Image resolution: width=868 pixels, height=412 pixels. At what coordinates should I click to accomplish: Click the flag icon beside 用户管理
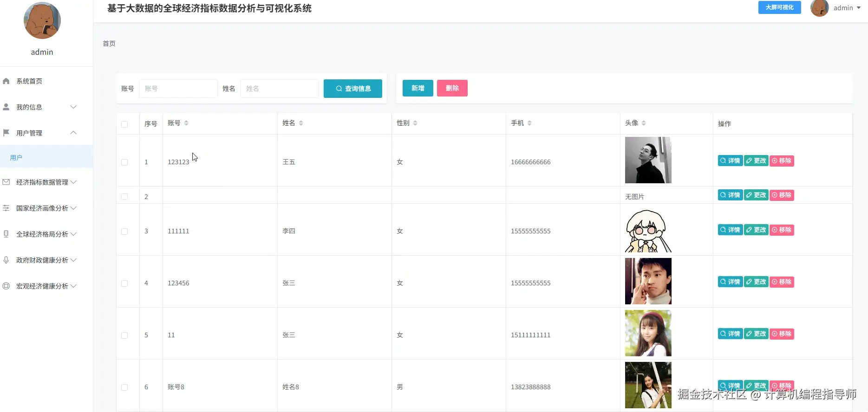point(6,133)
